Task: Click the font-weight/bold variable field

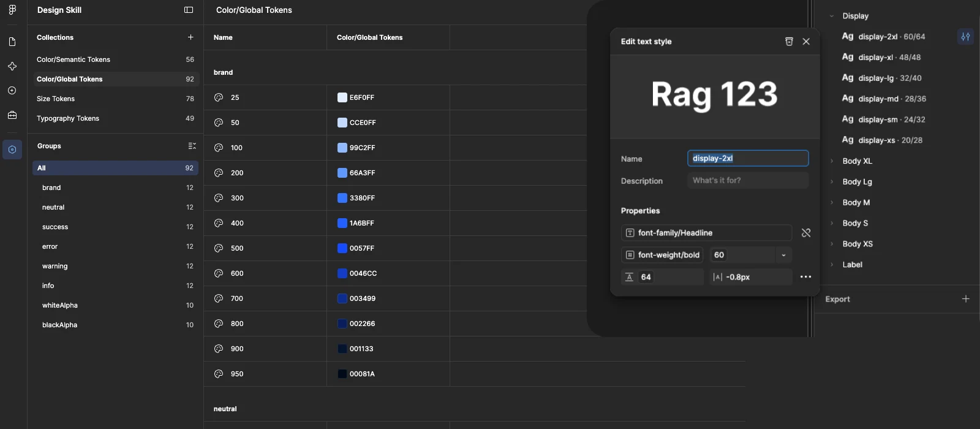Action: point(662,255)
